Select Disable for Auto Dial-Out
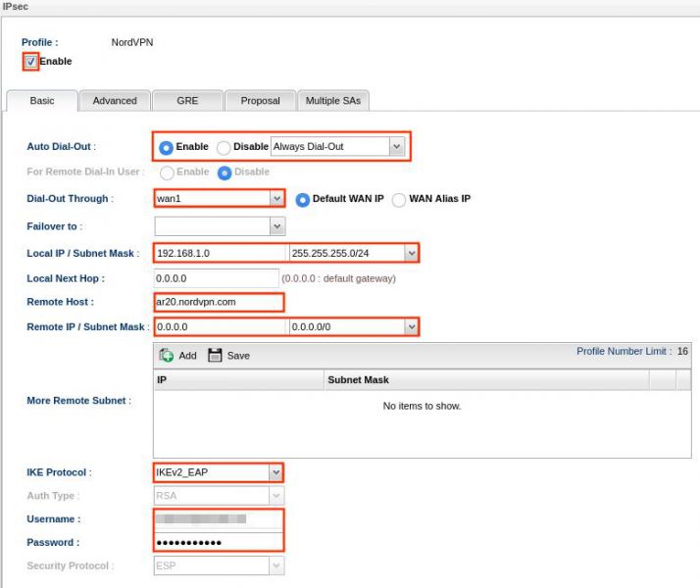Viewport: 700px width, 588px height. tap(224, 147)
